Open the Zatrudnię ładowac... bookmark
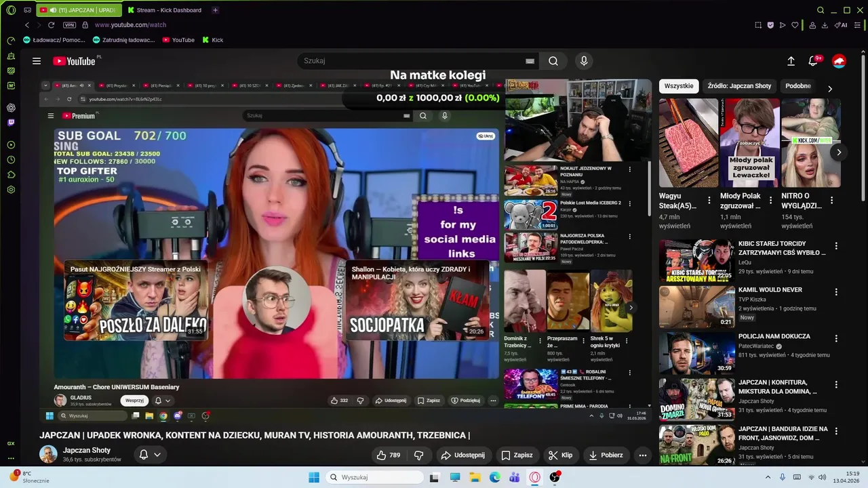Image resolution: width=868 pixels, height=488 pixels. [x=124, y=40]
